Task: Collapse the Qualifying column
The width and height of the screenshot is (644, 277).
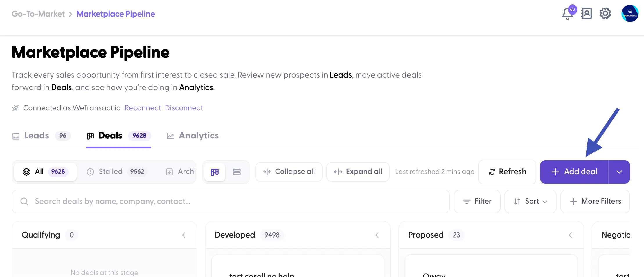Action: coord(184,235)
